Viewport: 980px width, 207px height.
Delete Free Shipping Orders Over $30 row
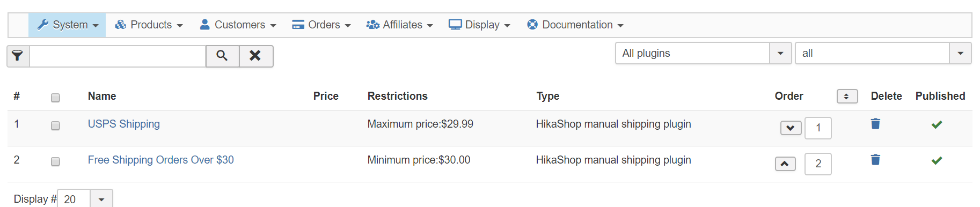[x=875, y=160]
